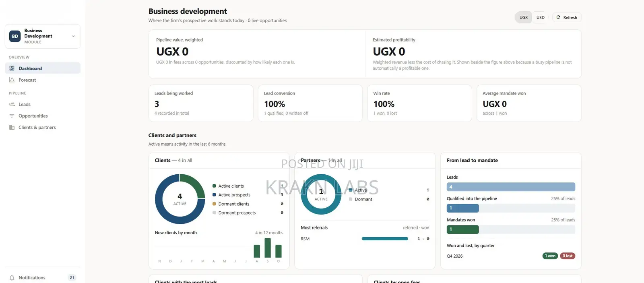Click the RSM referrals teal bar
644x283 pixels.
pyautogui.click(x=385, y=239)
